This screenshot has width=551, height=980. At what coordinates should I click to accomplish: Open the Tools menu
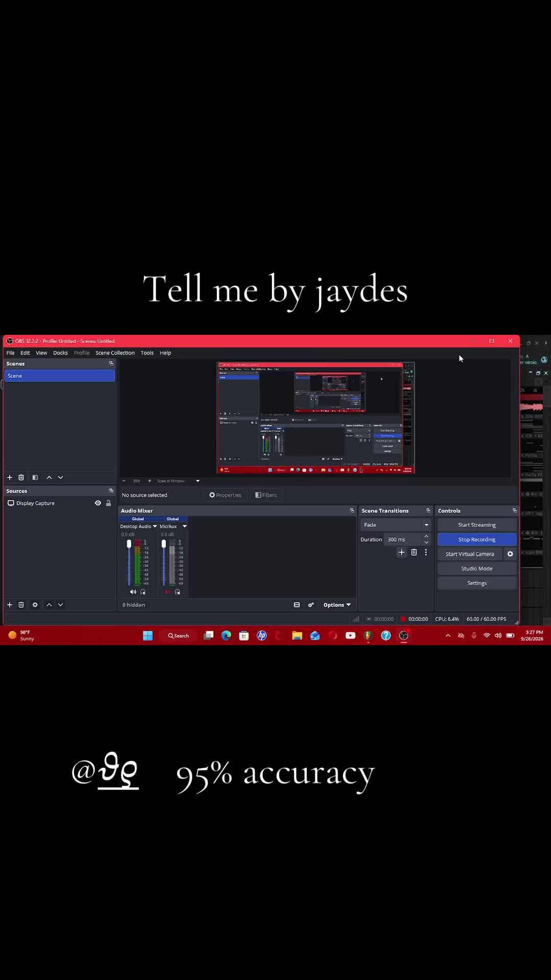pos(147,353)
